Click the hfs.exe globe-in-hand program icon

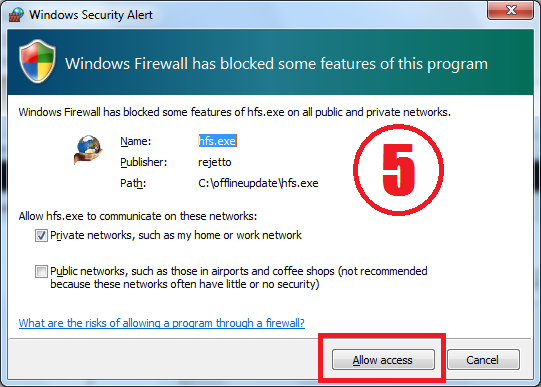pyautogui.click(x=88, y=150)
